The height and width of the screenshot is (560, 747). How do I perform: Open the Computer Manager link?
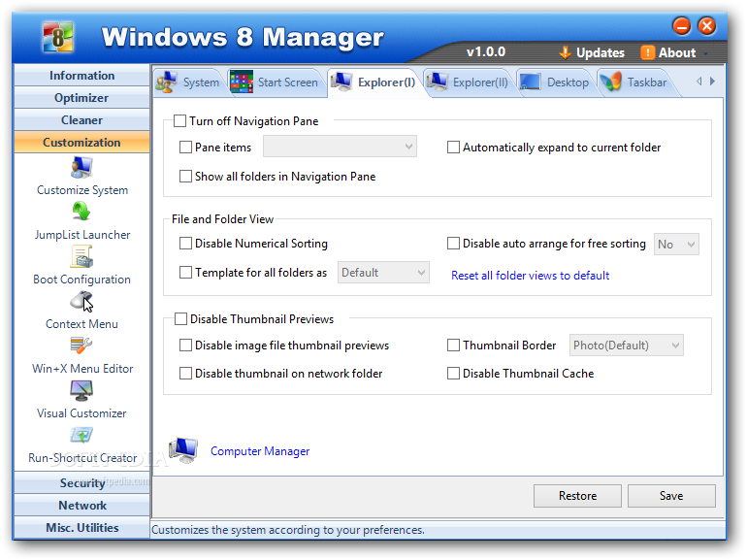pyautogui.click(x=260, y=451)
